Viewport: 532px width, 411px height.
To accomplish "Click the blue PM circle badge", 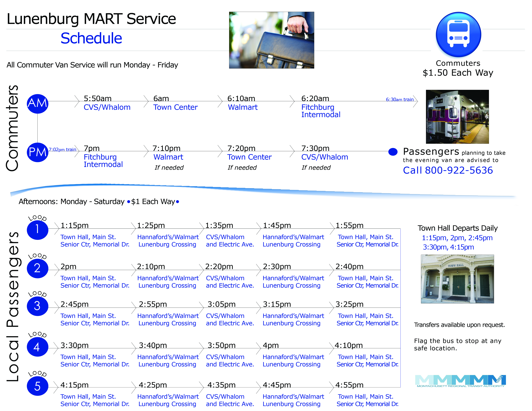I will click(37, 152).
